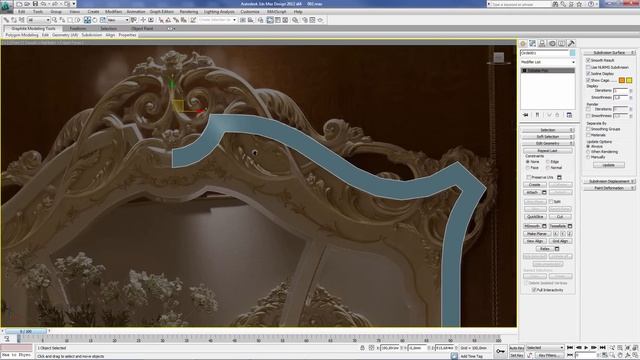Screen dimensions: 640x360
Task: Click the QuickSlice button
Action: pyautogui.click(x=535, y=216)
